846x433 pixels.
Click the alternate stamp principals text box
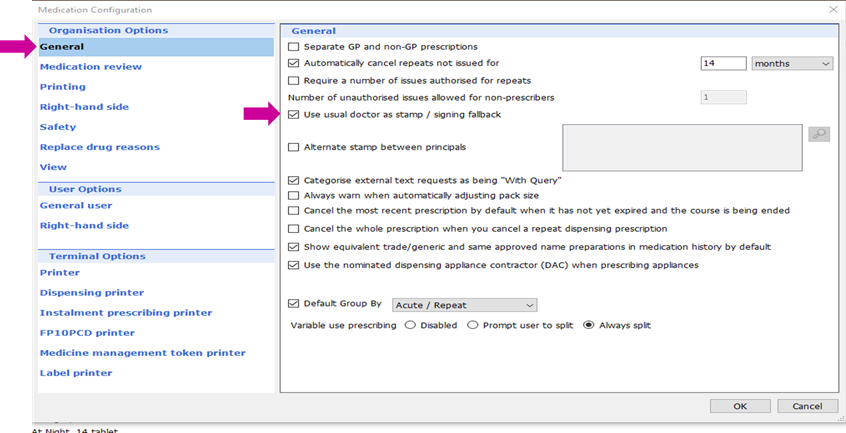pos(681,147)
